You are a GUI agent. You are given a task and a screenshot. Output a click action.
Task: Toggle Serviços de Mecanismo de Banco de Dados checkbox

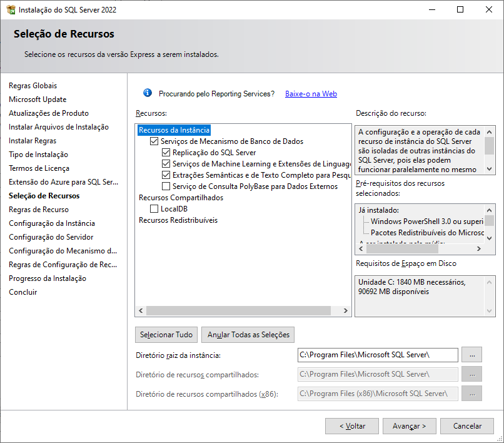click(154, 141)
